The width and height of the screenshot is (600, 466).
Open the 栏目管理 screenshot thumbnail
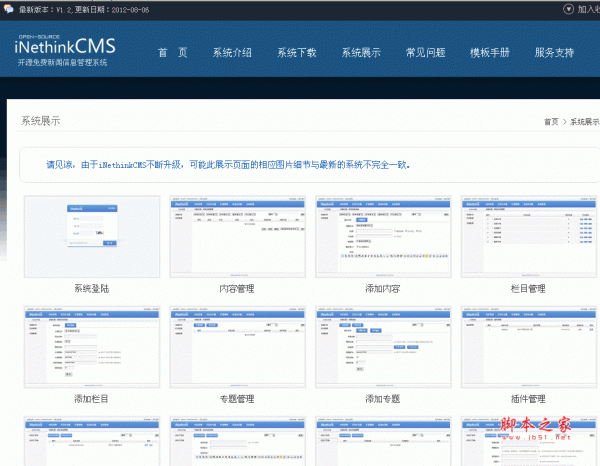click(529, 236)
